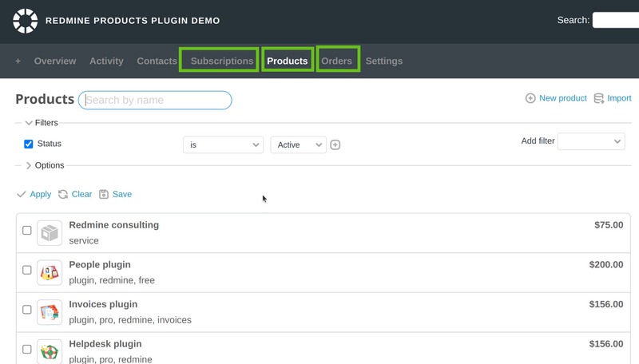Open the Add filter dropdown
Image resolution: width=639 pixels, height=364 pixels.
(x=591, y=141)
